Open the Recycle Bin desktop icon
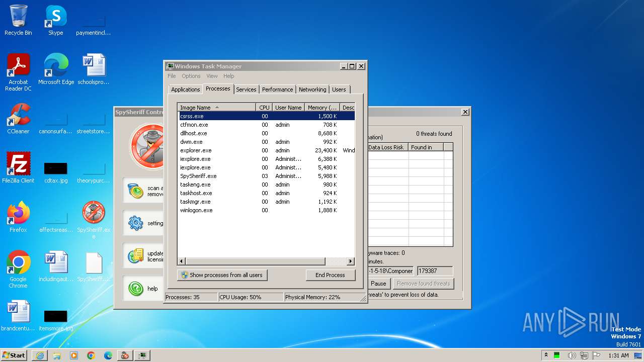 pos(18,20)
